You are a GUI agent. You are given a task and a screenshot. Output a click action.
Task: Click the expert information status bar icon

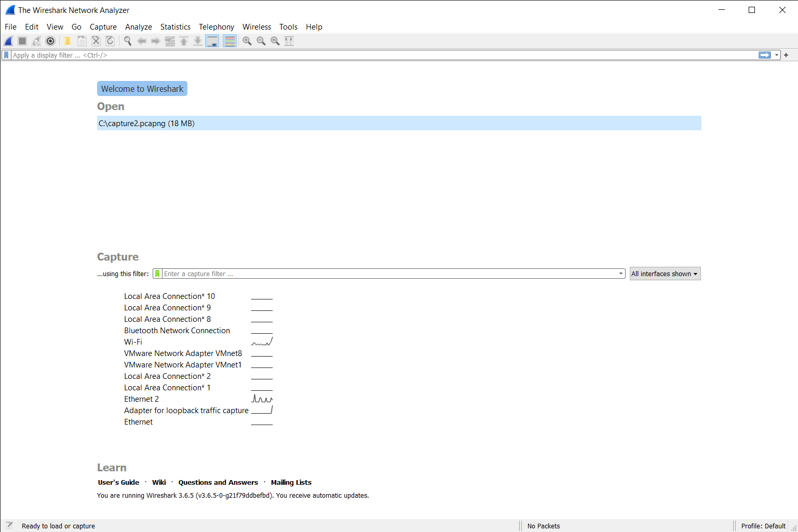pos(9,525)
